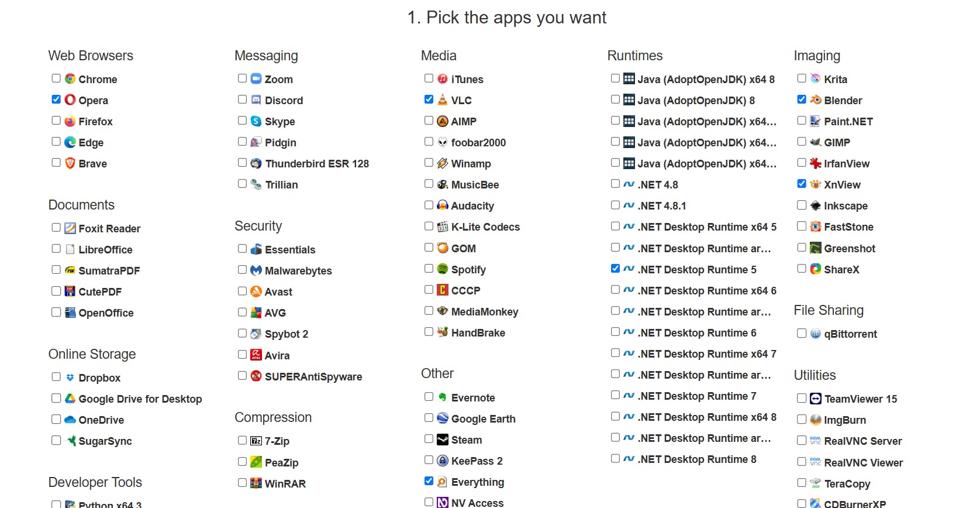Click the Pidgin icon
Image resolution: width=980 pixels, height=508 pixels.
click(x=256, y=142)
